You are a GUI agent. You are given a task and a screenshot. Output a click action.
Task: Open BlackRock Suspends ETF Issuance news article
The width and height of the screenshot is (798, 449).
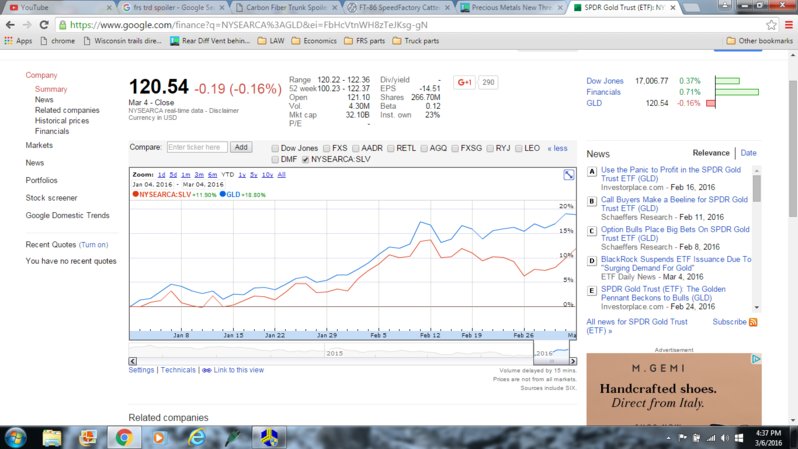[x=676, y=263]
